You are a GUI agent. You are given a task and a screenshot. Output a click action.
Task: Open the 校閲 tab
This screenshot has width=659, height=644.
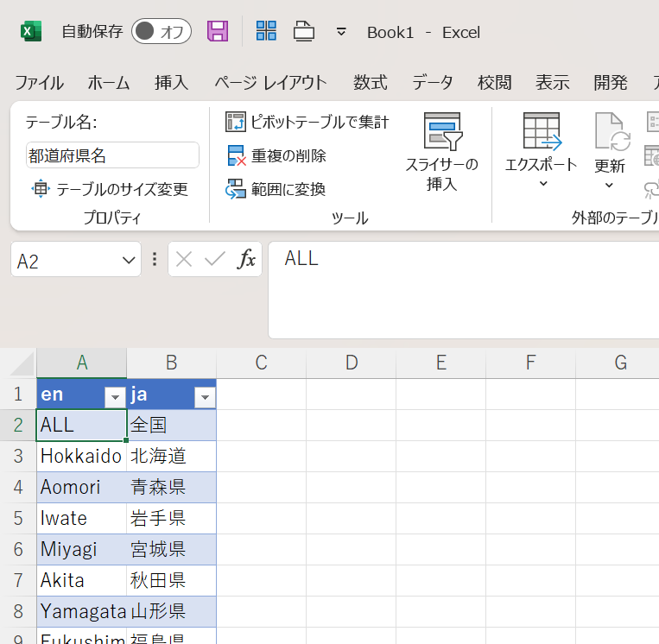tap(494, 82)
